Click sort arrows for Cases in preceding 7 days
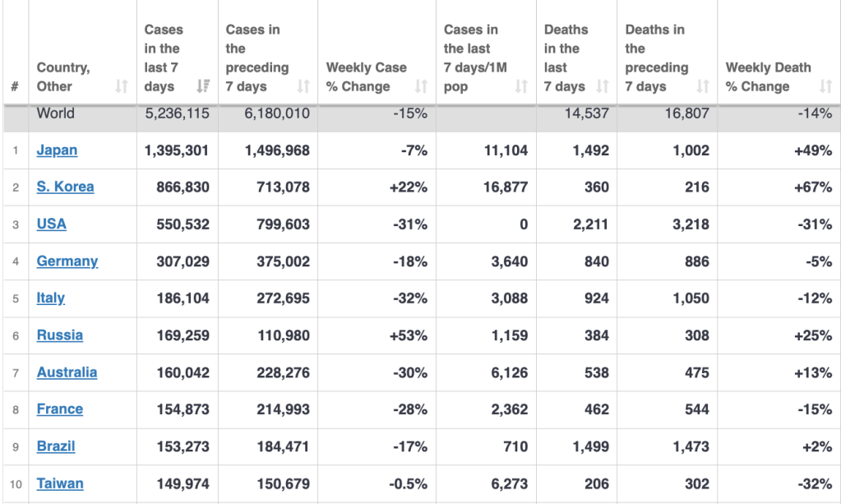This screenshot has height=504, width=841. [303, 86]
